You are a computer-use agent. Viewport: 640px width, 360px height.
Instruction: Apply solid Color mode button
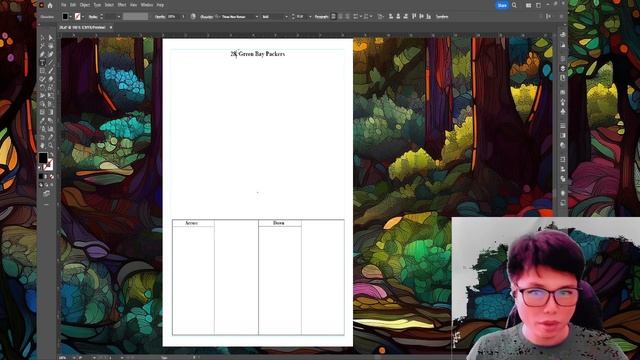click(41, 176)
